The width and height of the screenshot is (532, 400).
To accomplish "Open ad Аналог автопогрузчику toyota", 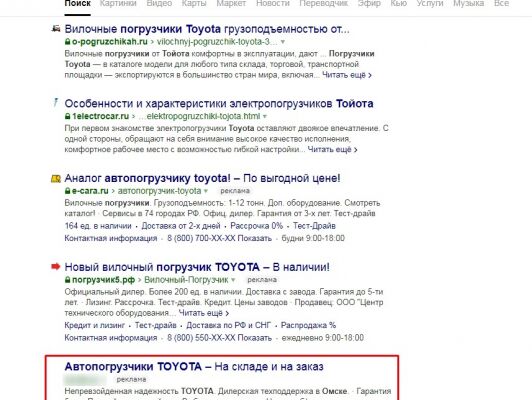I will click(202, 178).
